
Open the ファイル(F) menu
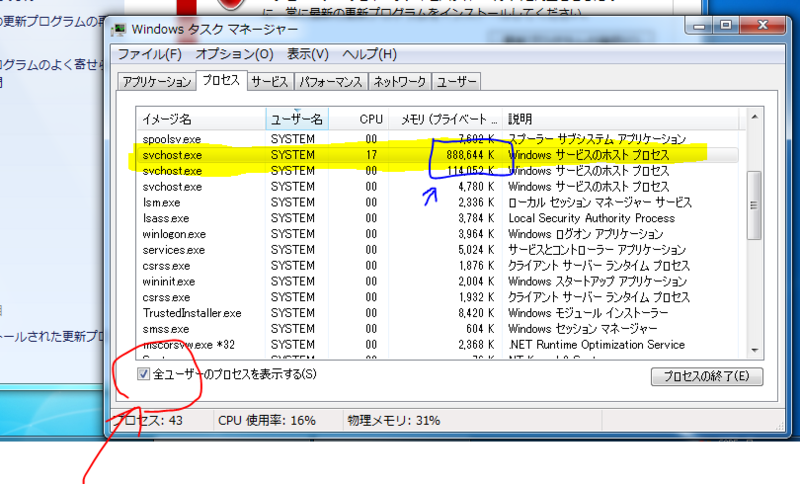pyautogui.click(x=149, y=54)
